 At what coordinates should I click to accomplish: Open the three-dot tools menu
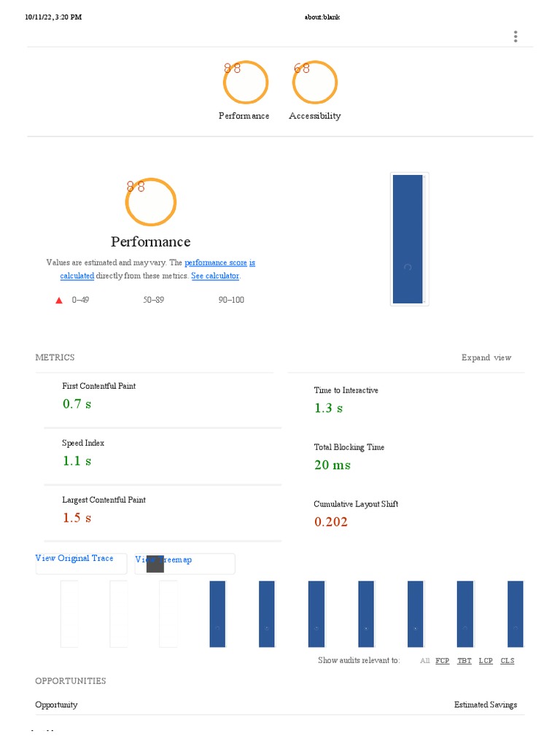click(x=516, y=36)
